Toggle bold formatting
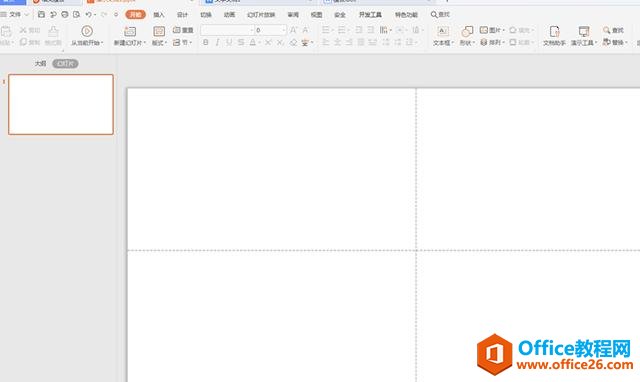Viewport: 640px width, 382px height. tap(206, 42)
